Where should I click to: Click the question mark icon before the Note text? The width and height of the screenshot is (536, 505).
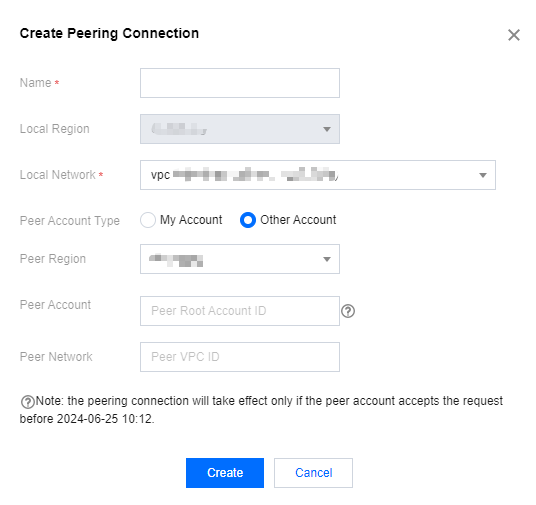[x=27, y=402]
